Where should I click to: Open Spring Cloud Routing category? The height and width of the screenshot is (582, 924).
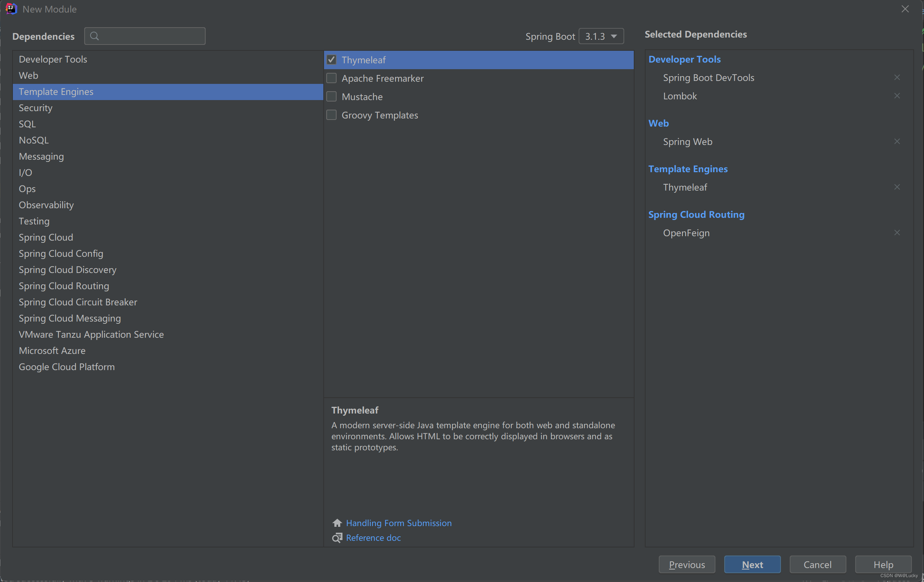point(64,286)
